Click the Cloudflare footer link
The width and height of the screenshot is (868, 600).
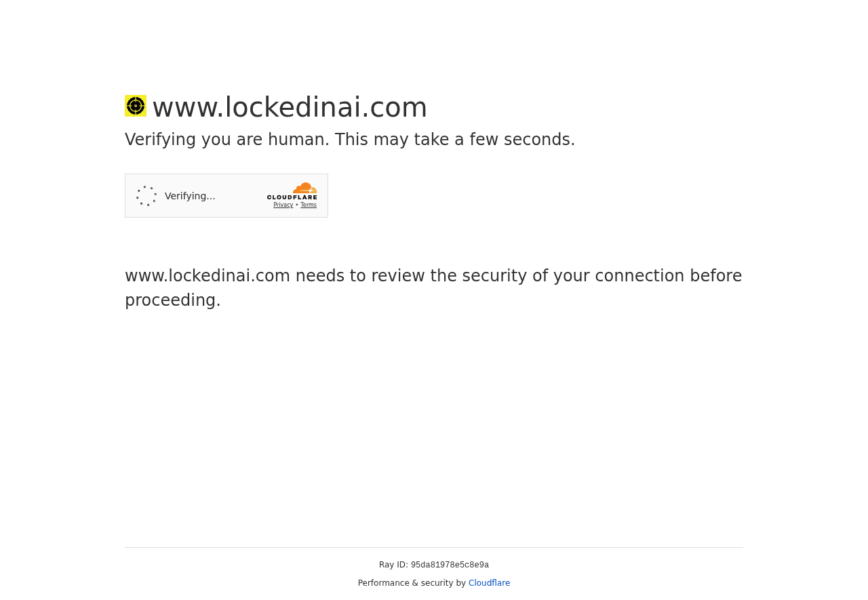(x=489, y=582)
